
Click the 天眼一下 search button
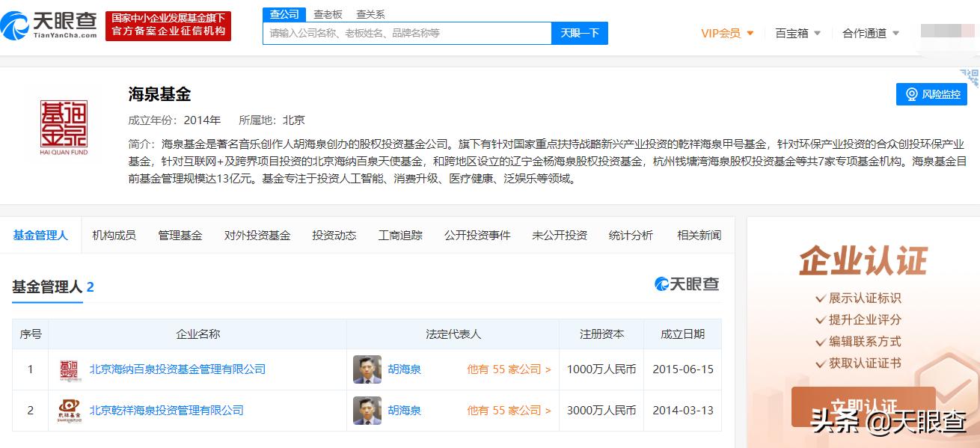coord(581,33)
